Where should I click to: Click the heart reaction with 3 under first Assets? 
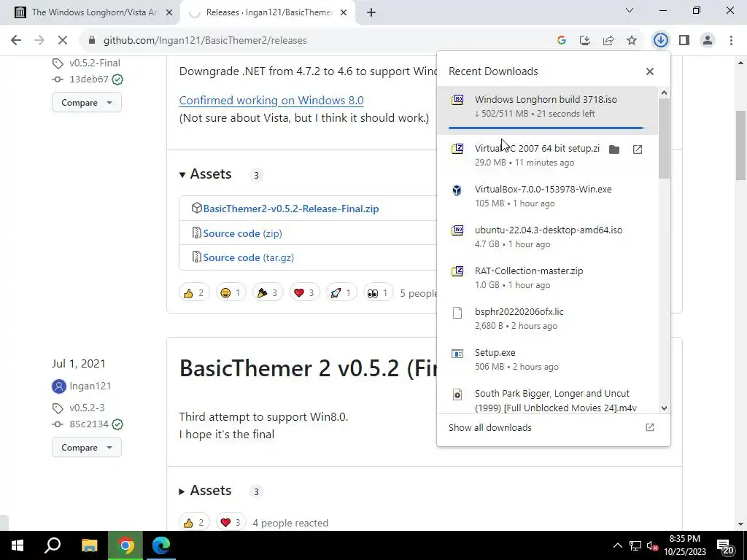pos(304,293)
